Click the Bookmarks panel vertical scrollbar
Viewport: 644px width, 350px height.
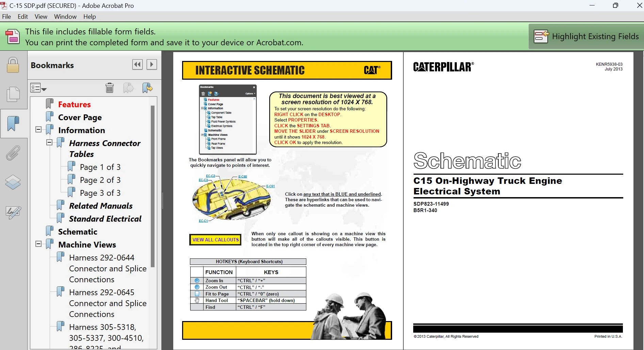click(152, 186)
